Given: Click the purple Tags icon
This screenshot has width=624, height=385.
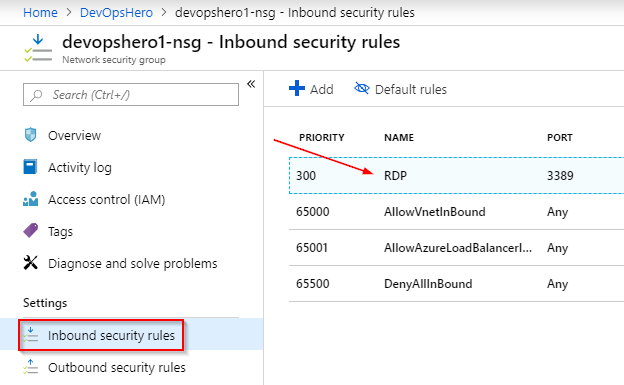Looking at the screenshot, I should (x=31, y=231).
